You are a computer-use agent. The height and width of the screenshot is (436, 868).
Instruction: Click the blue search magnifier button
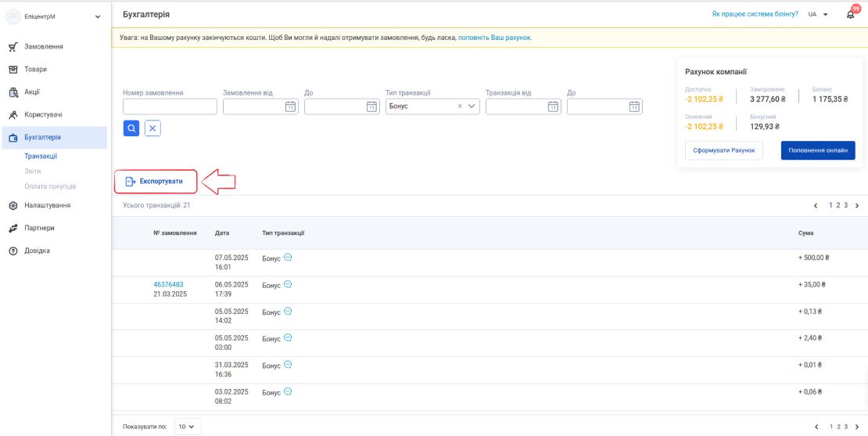[131, 128]
